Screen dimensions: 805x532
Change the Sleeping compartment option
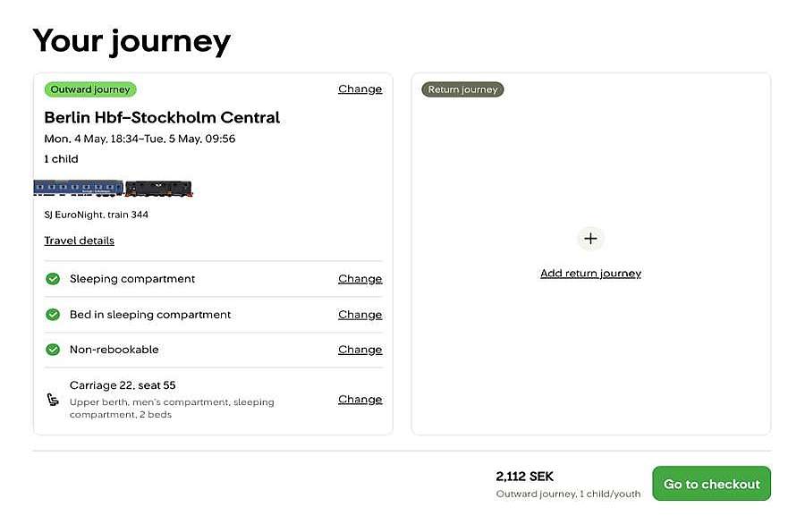point(360,279)
